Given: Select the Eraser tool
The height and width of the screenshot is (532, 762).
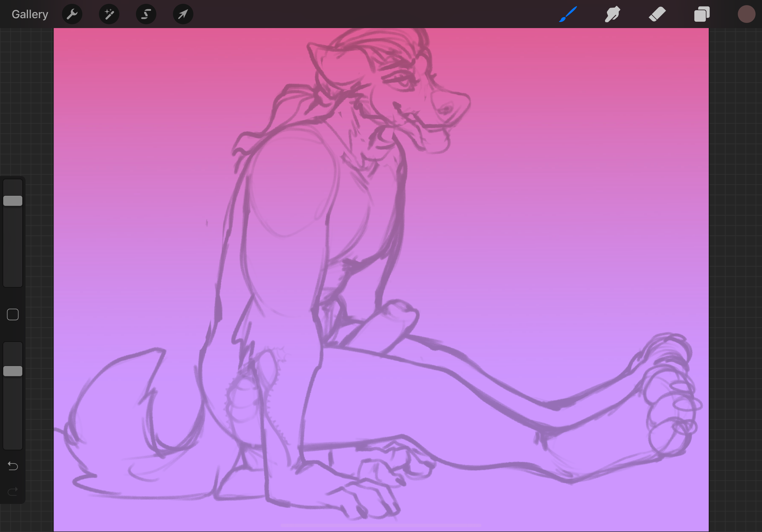Looking at the screenshot, I should 657,14.
